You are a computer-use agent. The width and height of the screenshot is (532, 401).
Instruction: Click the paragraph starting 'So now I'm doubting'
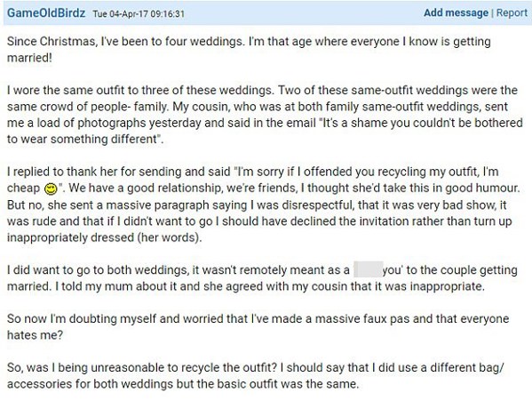258,326
